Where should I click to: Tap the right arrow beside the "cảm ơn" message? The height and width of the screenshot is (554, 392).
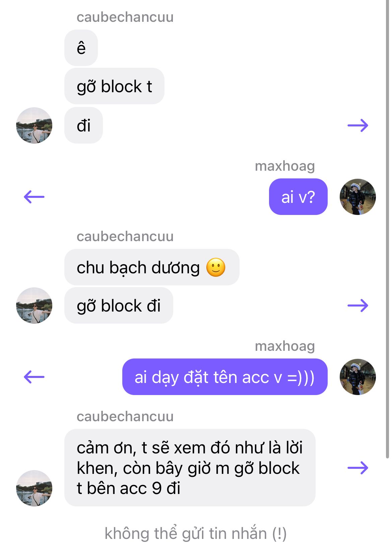click(x=358, y=468)
